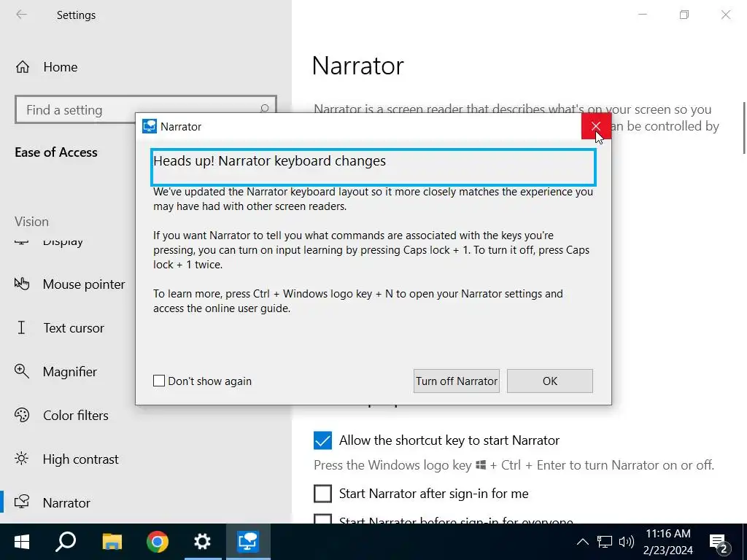Click Narrator app icon on taskbar
The image size is (747, 560).
click(248, 542)
